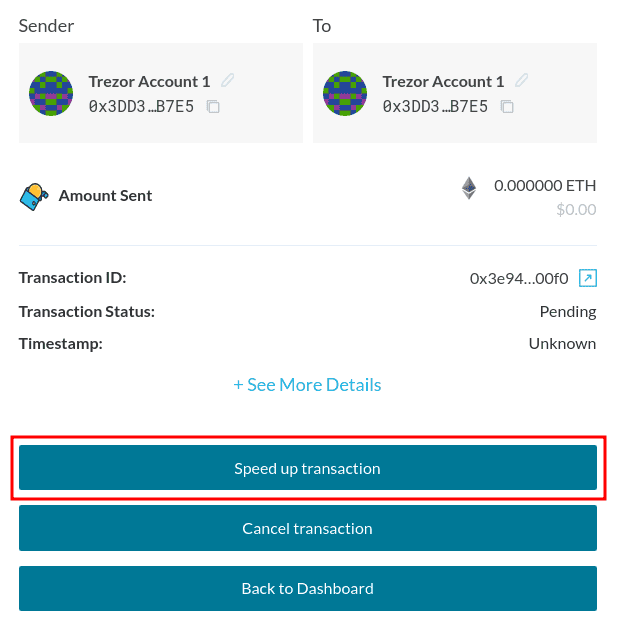Screen dimensions: 617x631
Task: Expand See More Details
Action: (x=307, y=385)
